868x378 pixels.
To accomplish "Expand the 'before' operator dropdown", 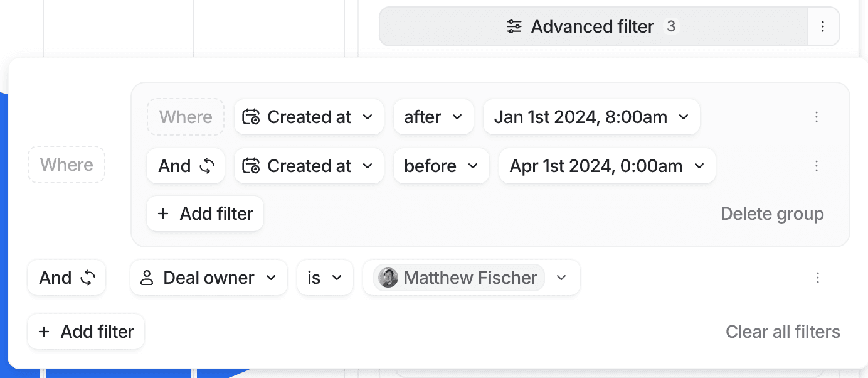I will tap(441, 166).
